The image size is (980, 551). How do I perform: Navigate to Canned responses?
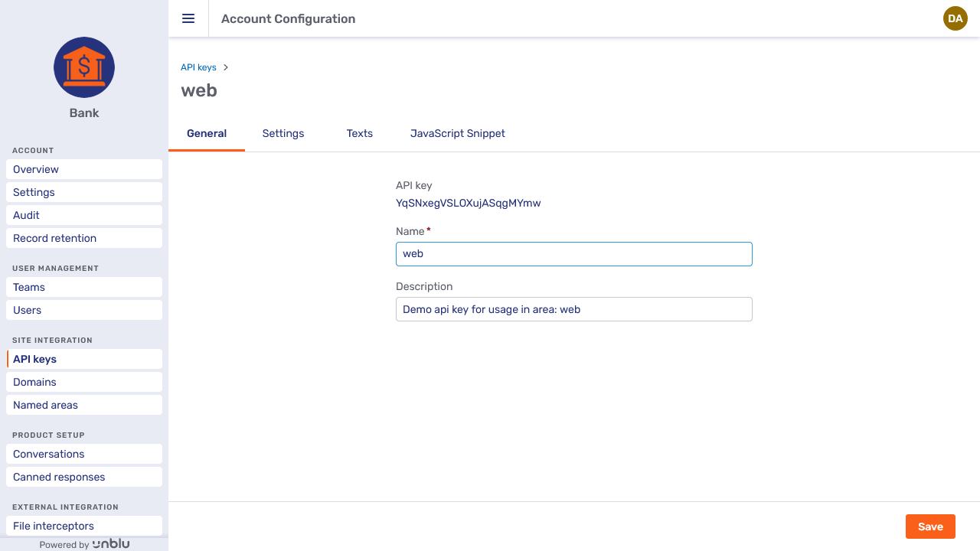(84, 477)
